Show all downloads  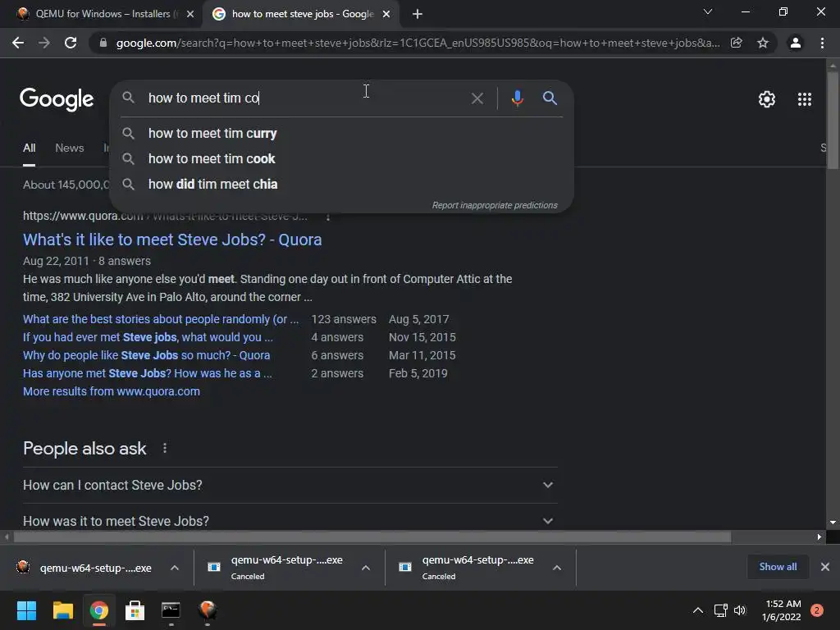[x=778, y=567]
